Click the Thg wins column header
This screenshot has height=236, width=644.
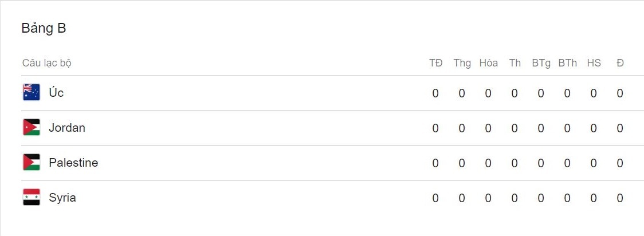click(462, 63)
